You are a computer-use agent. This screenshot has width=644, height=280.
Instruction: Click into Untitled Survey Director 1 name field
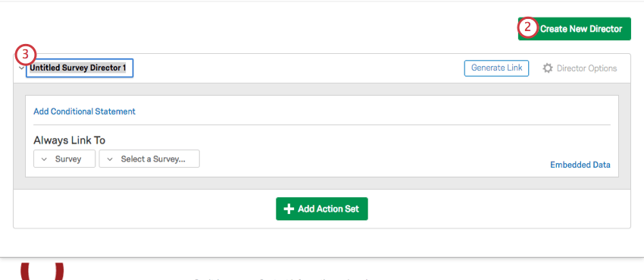[x=80, y=68]
